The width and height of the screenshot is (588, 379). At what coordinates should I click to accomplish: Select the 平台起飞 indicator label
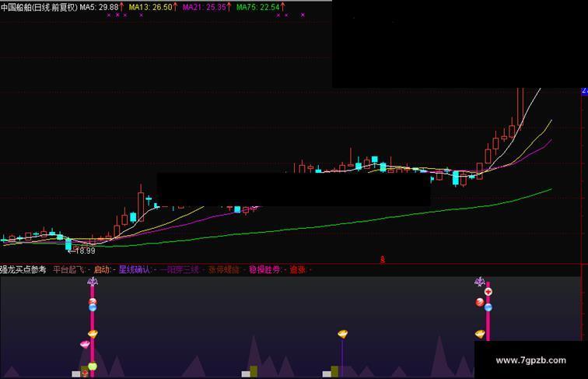coord(68,269)
